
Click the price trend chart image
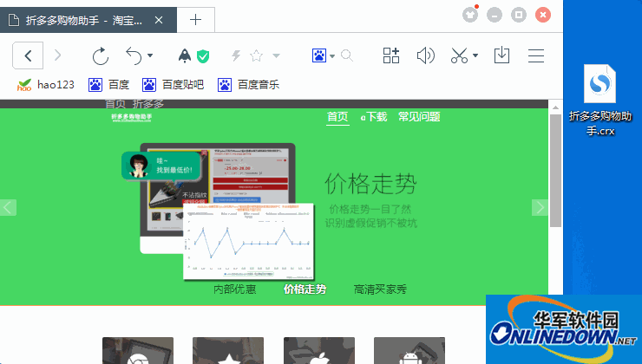[x=248, y=242]
